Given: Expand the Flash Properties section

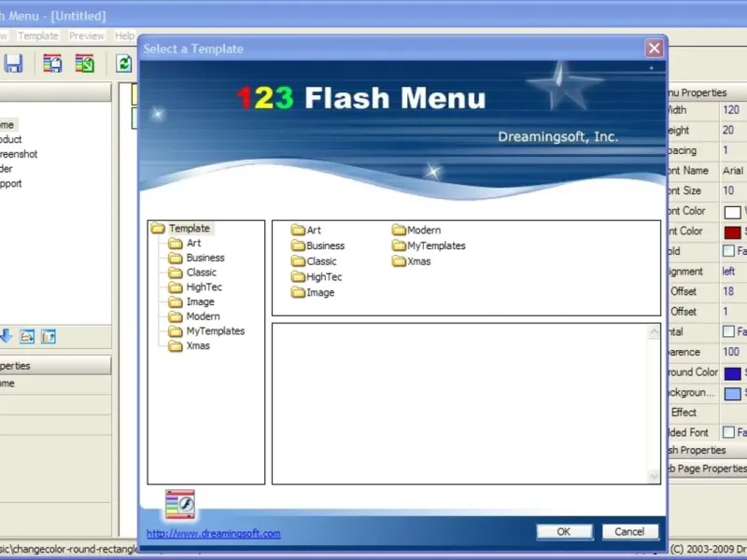Looking at the screenshot, I should coord(708,450).
